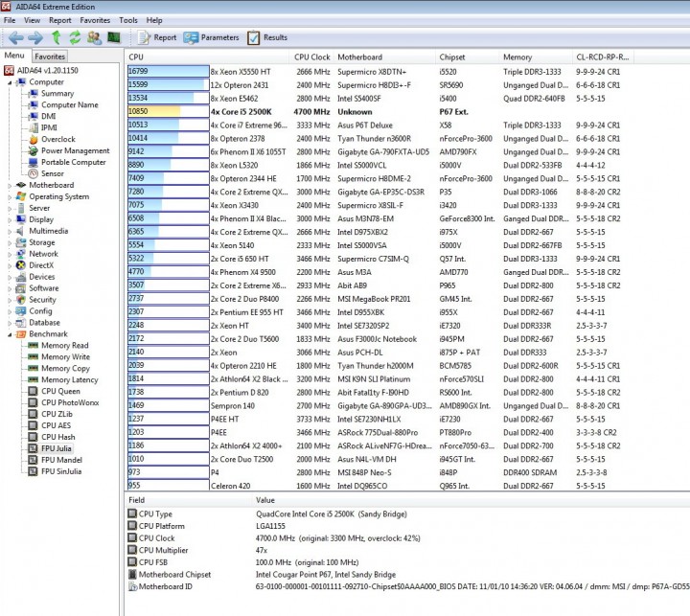Image resolution: width=690 pixels, height=616 pixels.
Task: Sort by the CPU Clock column header
Action: pyautogui.click(x=312, y=57)
